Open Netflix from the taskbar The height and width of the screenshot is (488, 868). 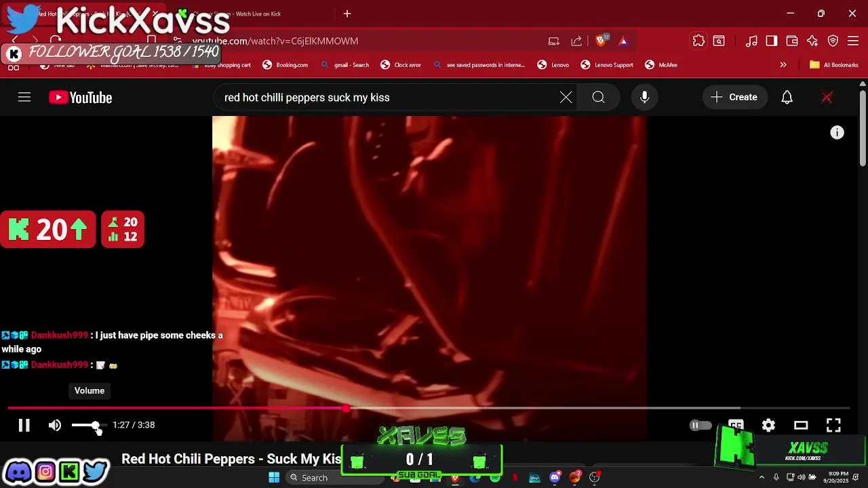[x=515, y=478]
